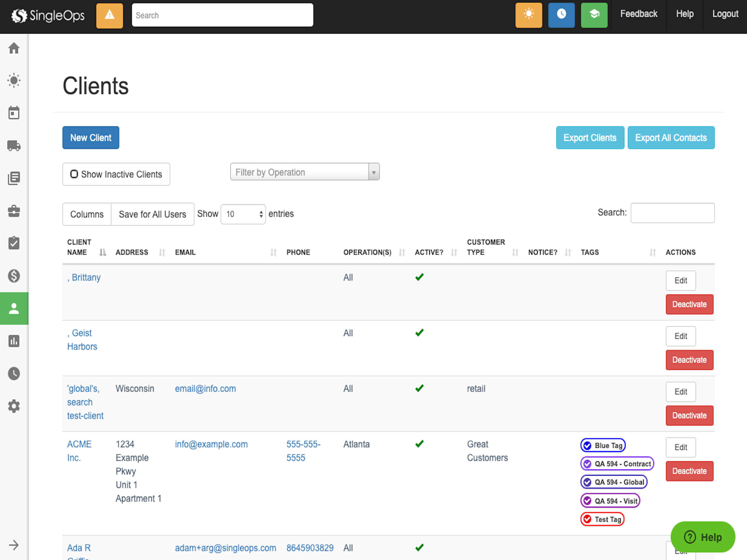Open the blue clock timesheet icon
The height and width of the screenshot is (560, 747).
561,15
